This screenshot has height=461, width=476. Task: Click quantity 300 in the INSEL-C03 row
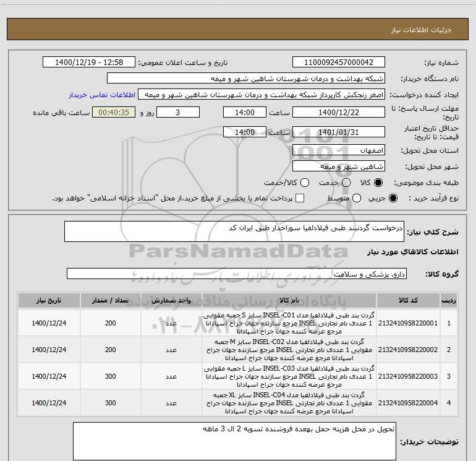111,376
